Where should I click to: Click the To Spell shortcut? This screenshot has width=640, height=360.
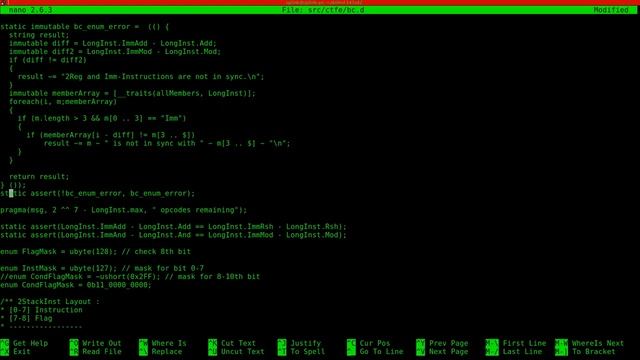point(307,351)
